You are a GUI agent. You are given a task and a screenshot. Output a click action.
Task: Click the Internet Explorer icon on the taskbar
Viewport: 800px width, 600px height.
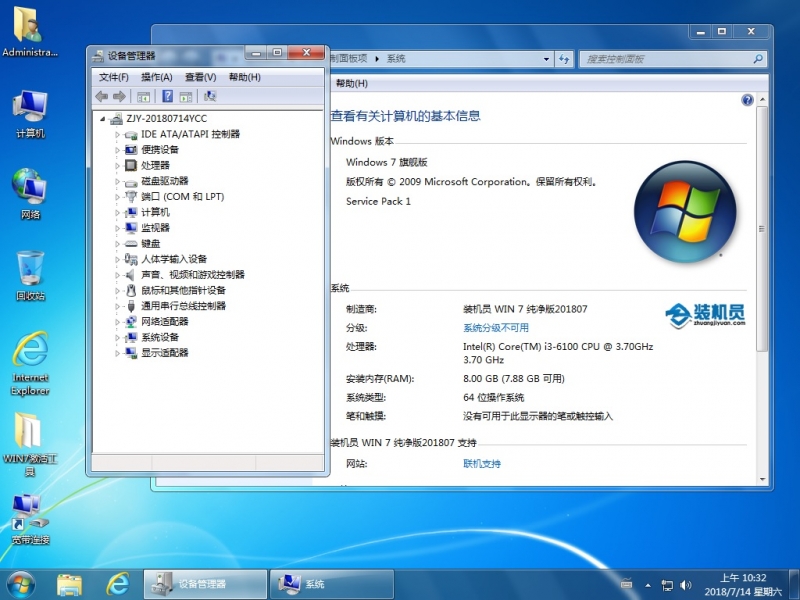(x=119, y=583)
